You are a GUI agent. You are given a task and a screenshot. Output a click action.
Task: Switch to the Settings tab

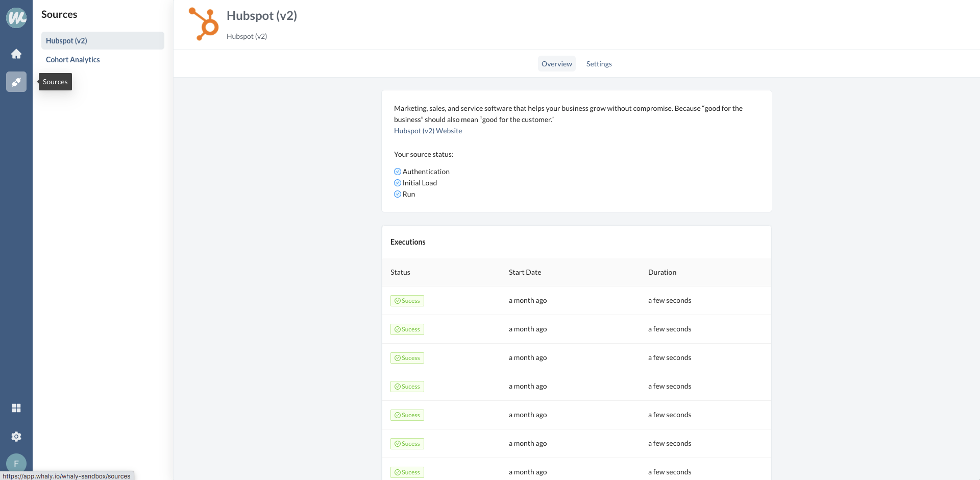[x=599, y=64]
